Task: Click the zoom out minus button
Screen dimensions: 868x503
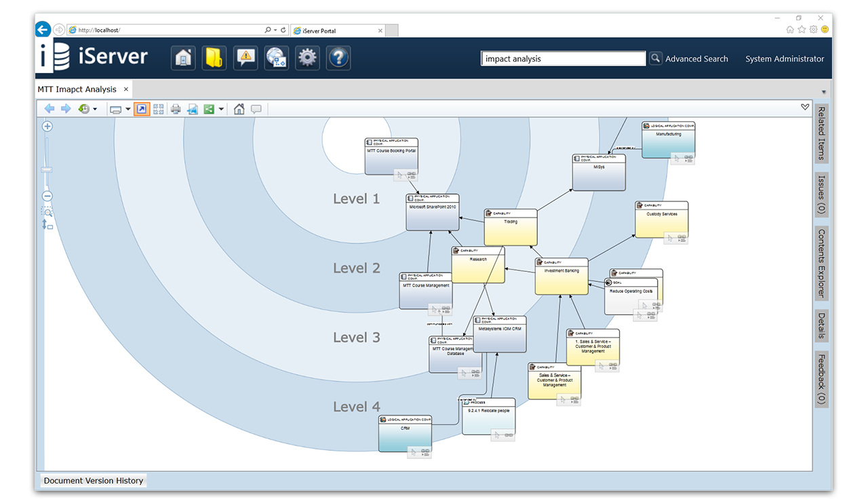Action: pyautogui.click(x=47, y=197)
